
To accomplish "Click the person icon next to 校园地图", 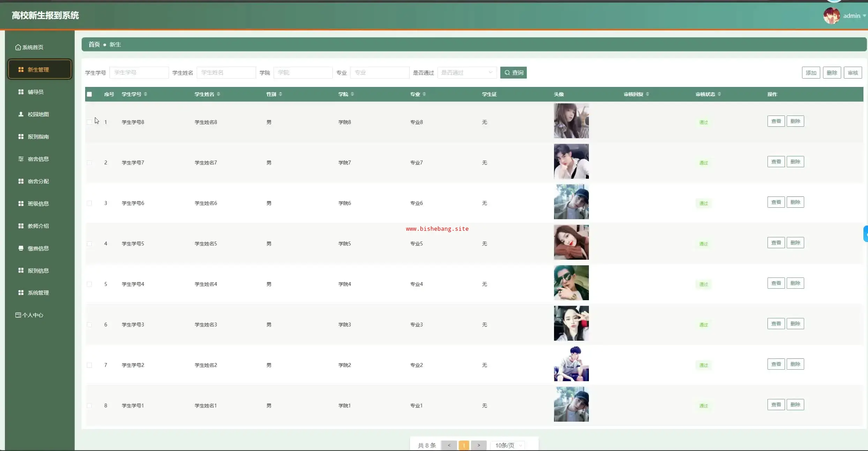I will click(x=21, y=114).
